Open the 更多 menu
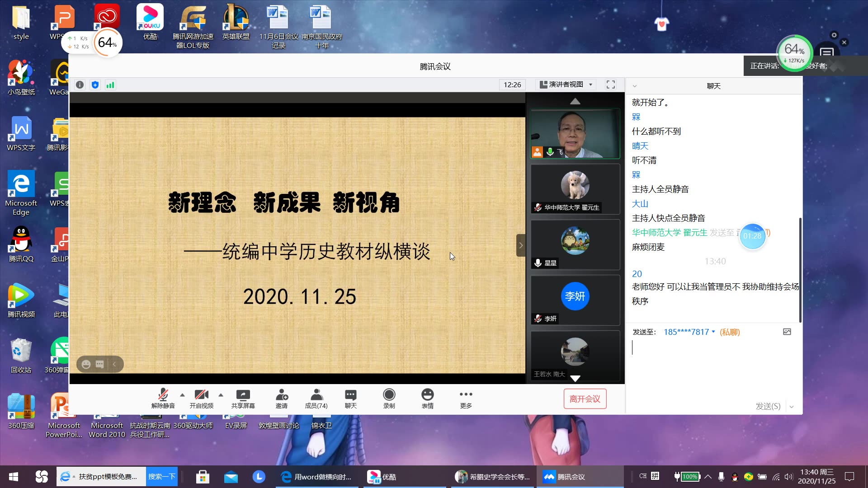 [466, 399]
